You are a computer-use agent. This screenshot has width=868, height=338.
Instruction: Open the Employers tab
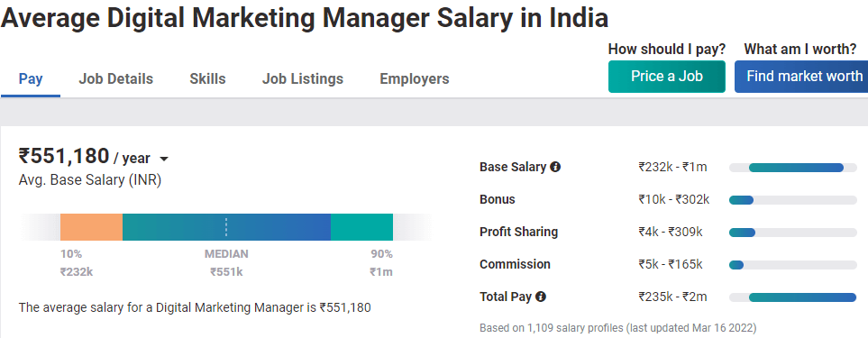414,79
